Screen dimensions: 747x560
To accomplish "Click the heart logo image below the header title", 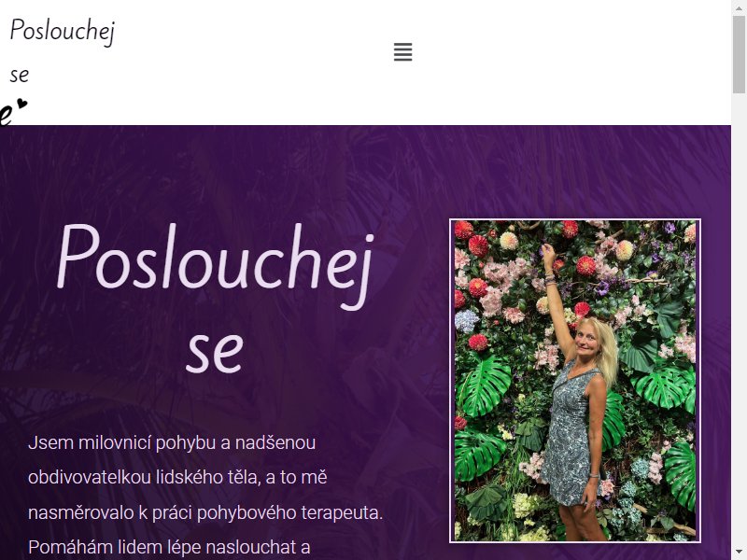I will pyautogui.click(x=13, y=111).
